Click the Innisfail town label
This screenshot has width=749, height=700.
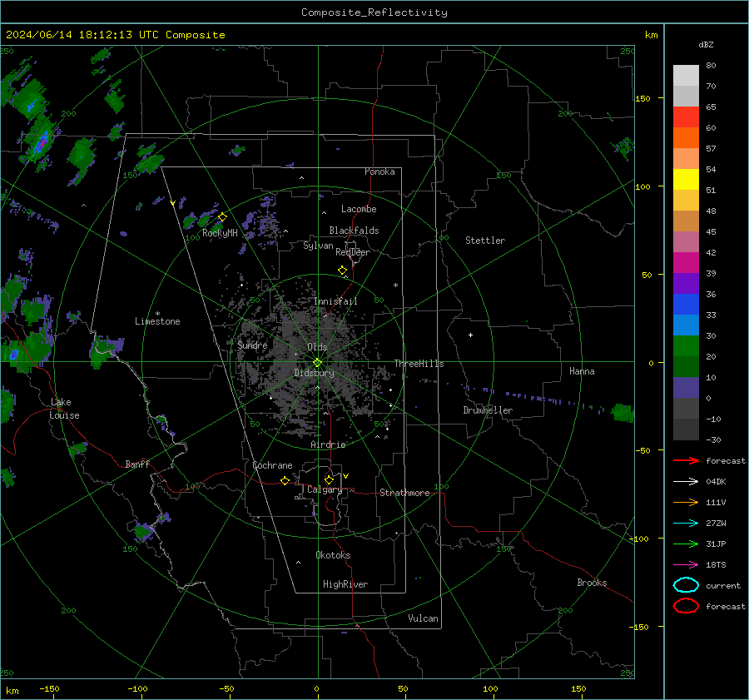coord(335,301)
